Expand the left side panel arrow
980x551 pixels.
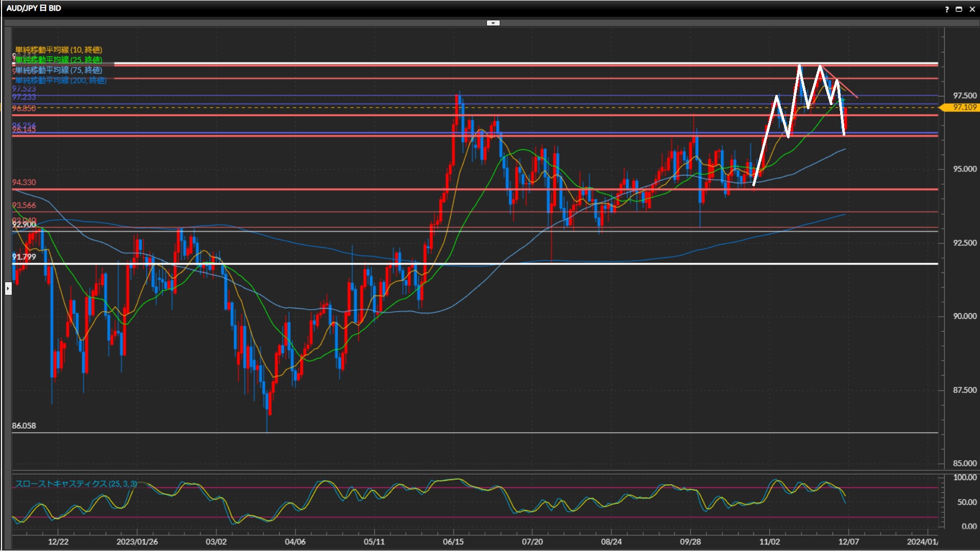8,289
